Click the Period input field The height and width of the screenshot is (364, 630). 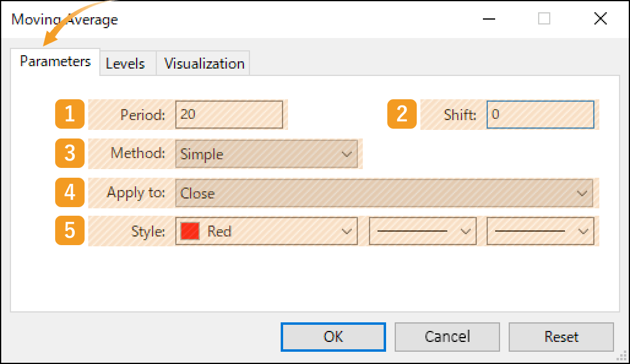click(229, 115)
